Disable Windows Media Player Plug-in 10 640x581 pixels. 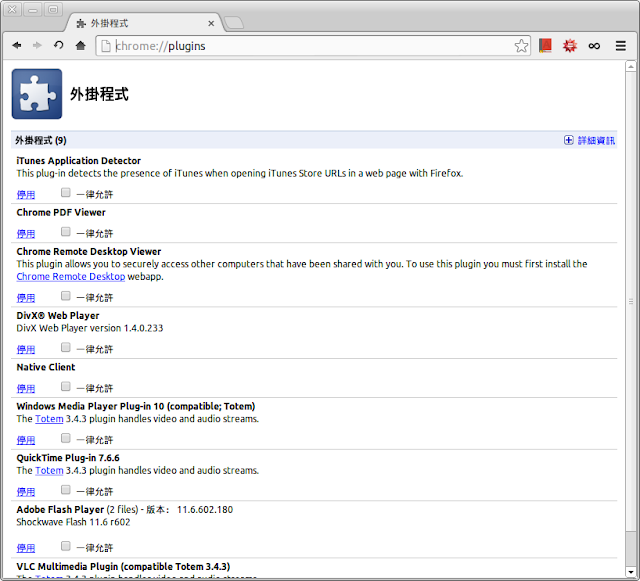pyautogui.click(x=26, y=440)
